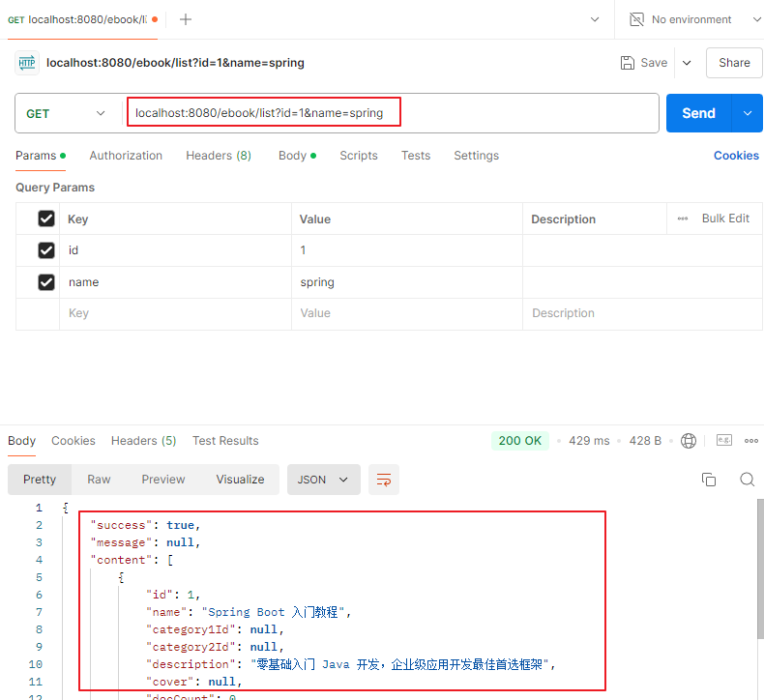
Task: Click the globe network info icon
Action: point(688,441)
